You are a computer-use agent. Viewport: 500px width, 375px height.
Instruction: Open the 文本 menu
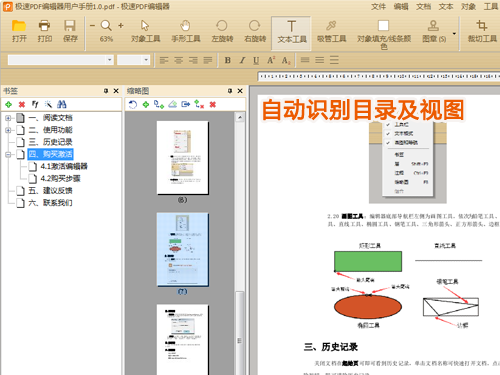click(446, 7)
